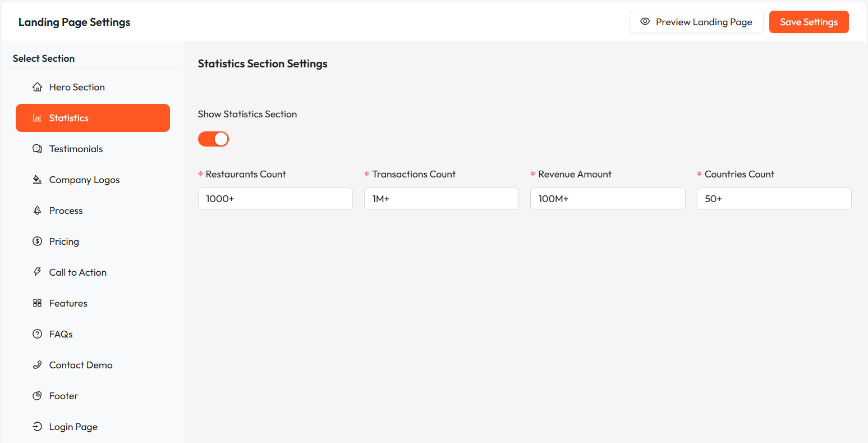Select the Footer section

[x=93, y=396]
